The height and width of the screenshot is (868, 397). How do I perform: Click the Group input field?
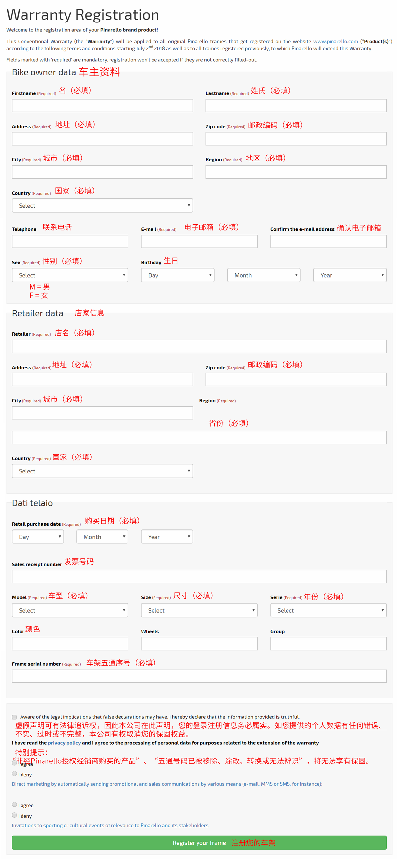328,643
